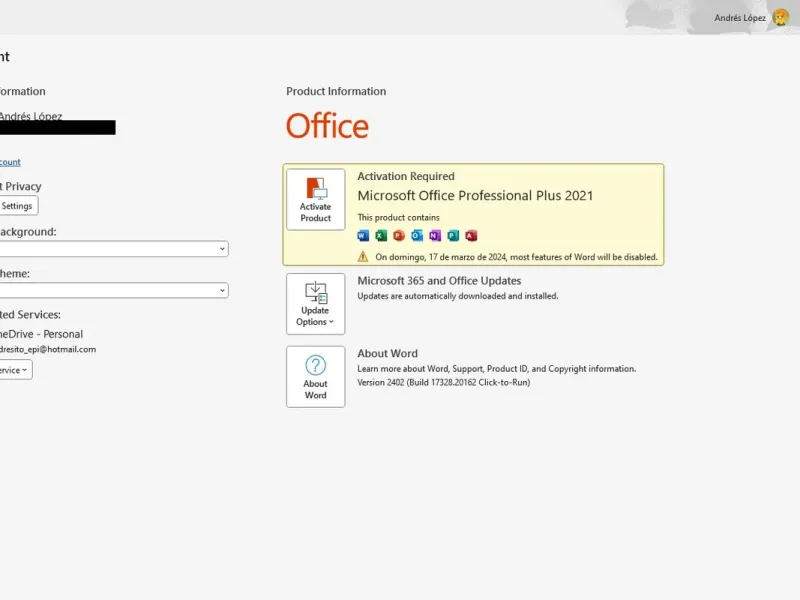Click the 'This product contains' label

[398, 217]
